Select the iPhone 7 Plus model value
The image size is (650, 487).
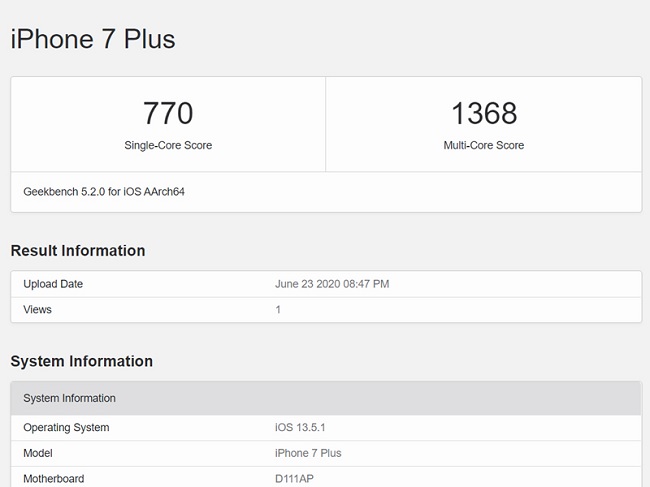[x=308, y=453]
